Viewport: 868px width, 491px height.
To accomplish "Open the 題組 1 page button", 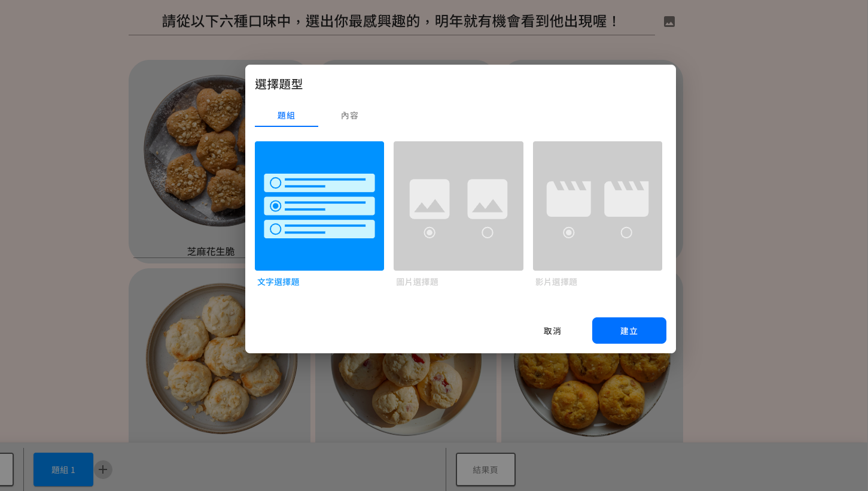I will [x=63, y=469].
